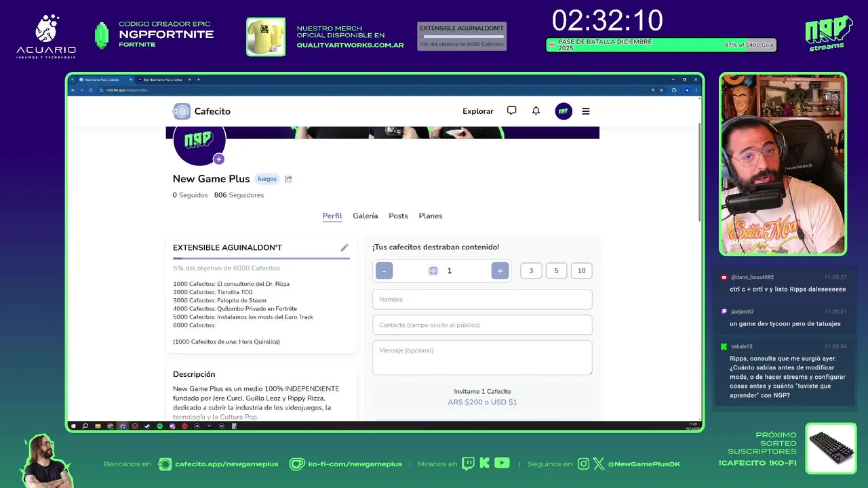This screenshot has width=868, height=488.
Task: Click the streamer webcam feed
Action: 783,164
